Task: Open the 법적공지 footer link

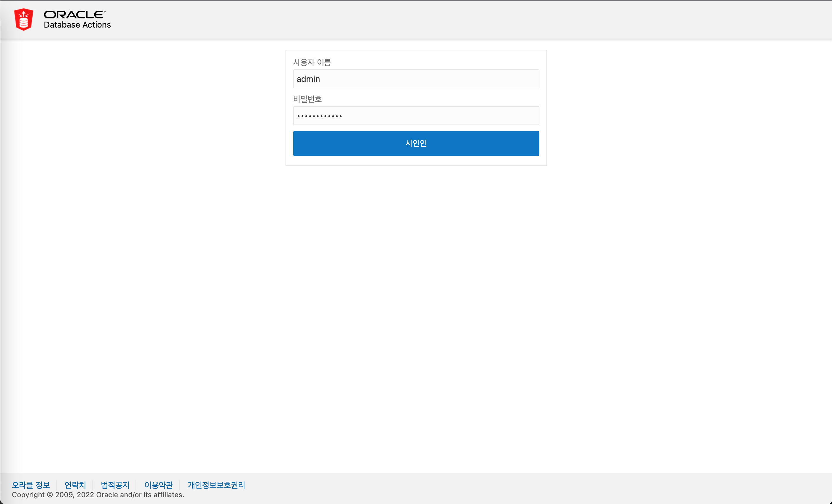Action: pyautogui.click(x=115, y=485)
